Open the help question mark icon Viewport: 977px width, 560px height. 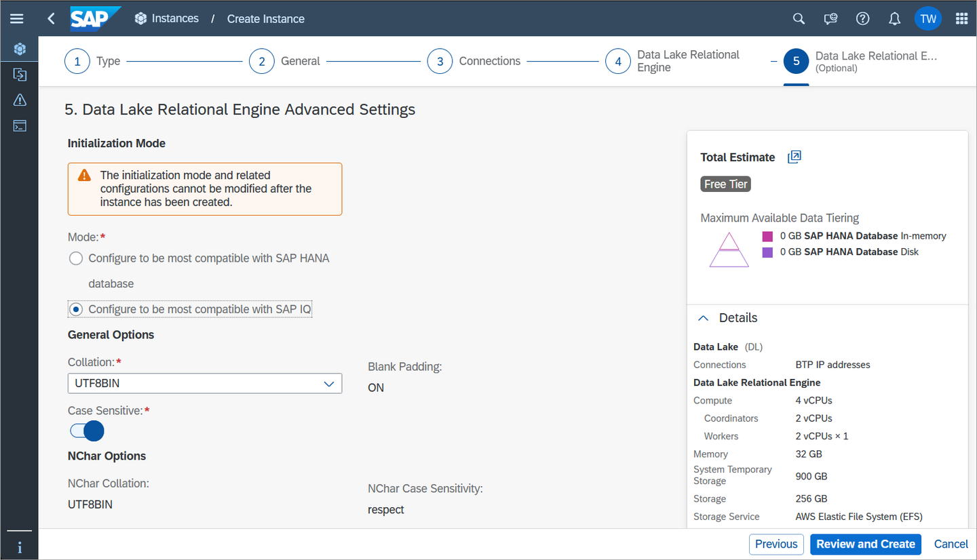pyautogui.click(x=862, y=19)
